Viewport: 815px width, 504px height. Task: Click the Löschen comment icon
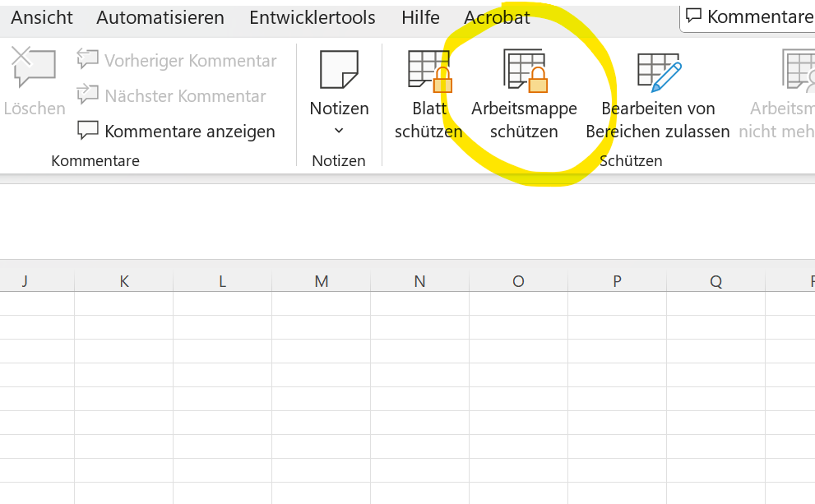coord(33,67)
